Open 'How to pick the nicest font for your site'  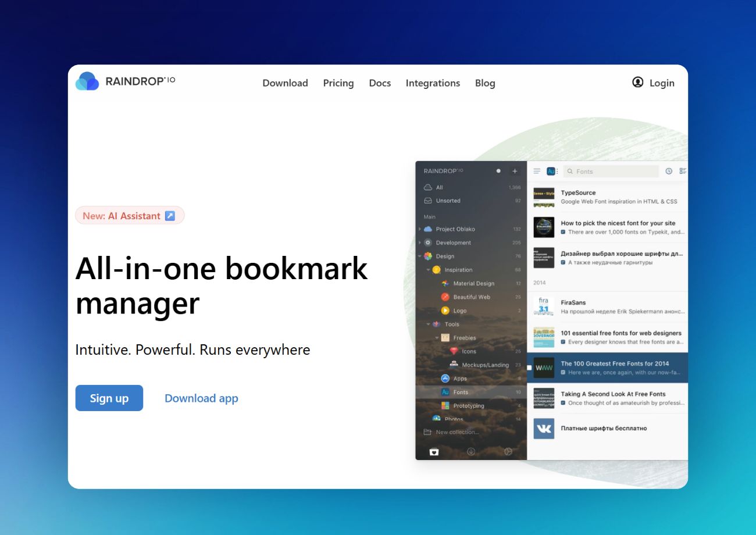point(618,223)
